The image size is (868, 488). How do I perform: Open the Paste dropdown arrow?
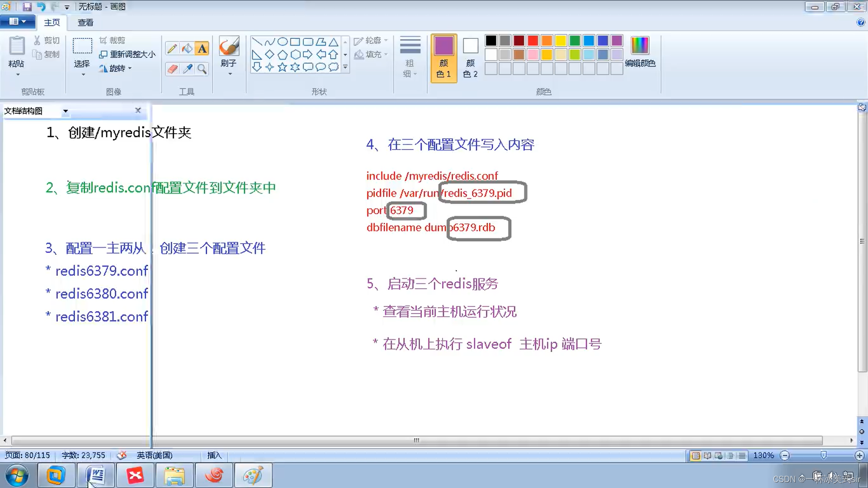point(18,75)
